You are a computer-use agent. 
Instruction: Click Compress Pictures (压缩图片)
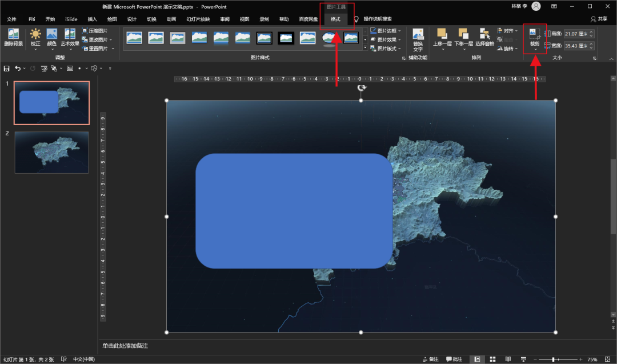(94, 31)
